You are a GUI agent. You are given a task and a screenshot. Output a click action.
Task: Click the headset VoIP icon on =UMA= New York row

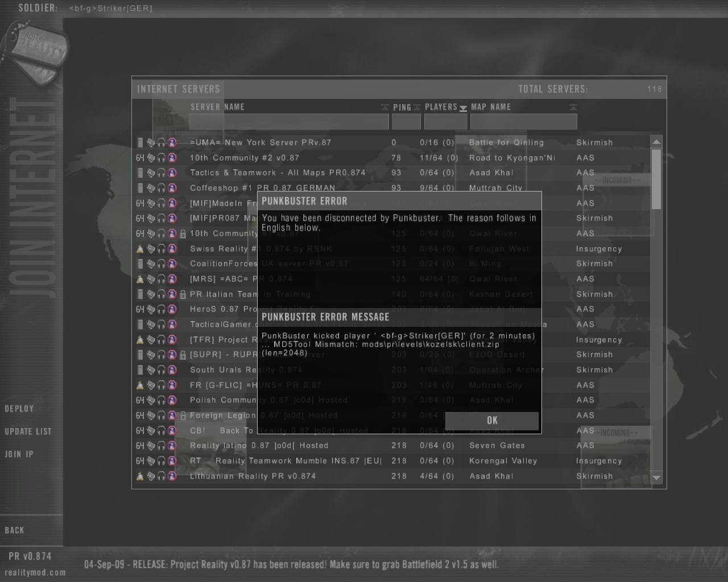(x=162, y=143)
